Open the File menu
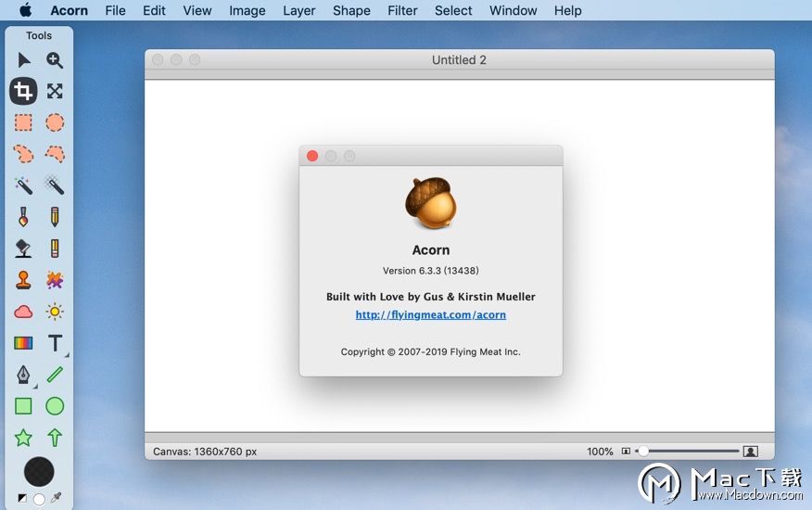The image size is (812, 510). pyautogui.click(x=115, y=10)
